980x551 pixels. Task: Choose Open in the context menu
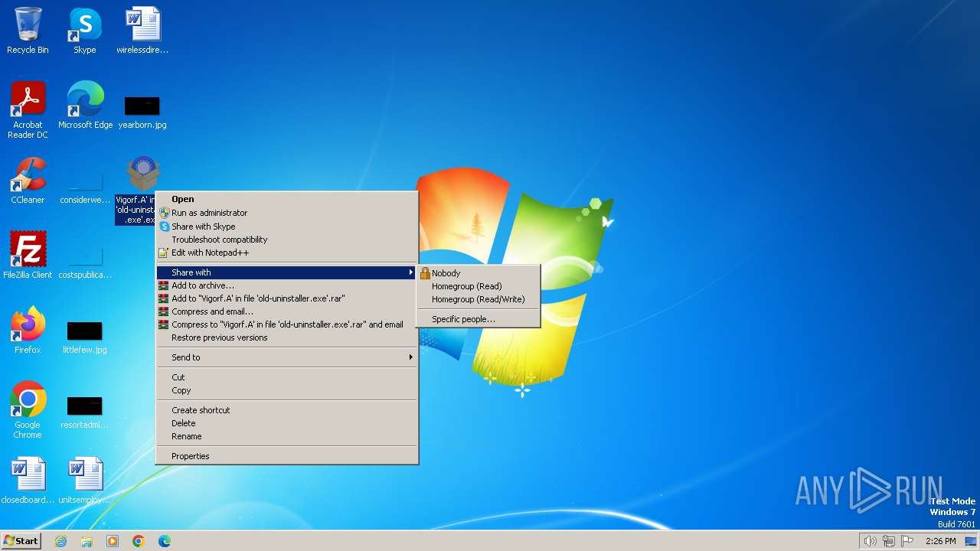(x=287, y=199)
